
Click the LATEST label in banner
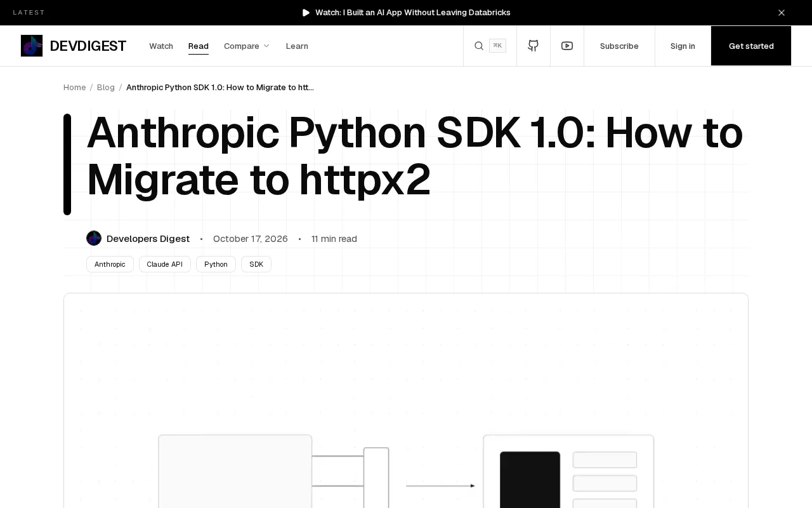29,13
